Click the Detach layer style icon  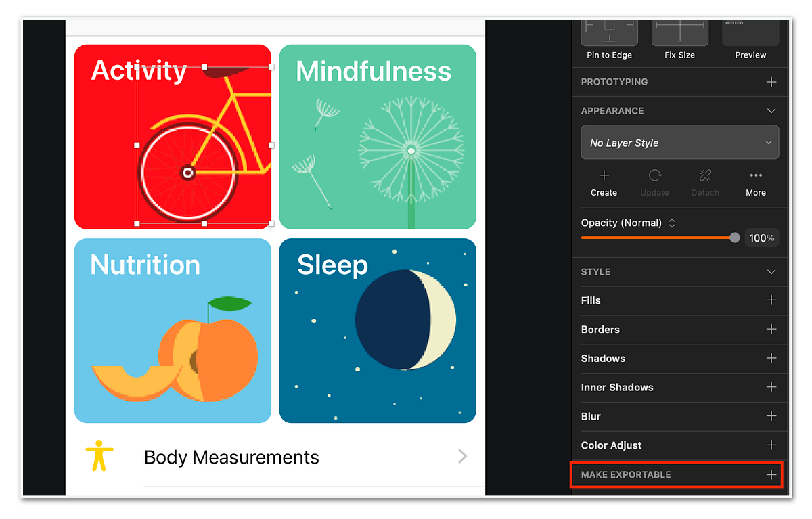click(x=704, y=183)
